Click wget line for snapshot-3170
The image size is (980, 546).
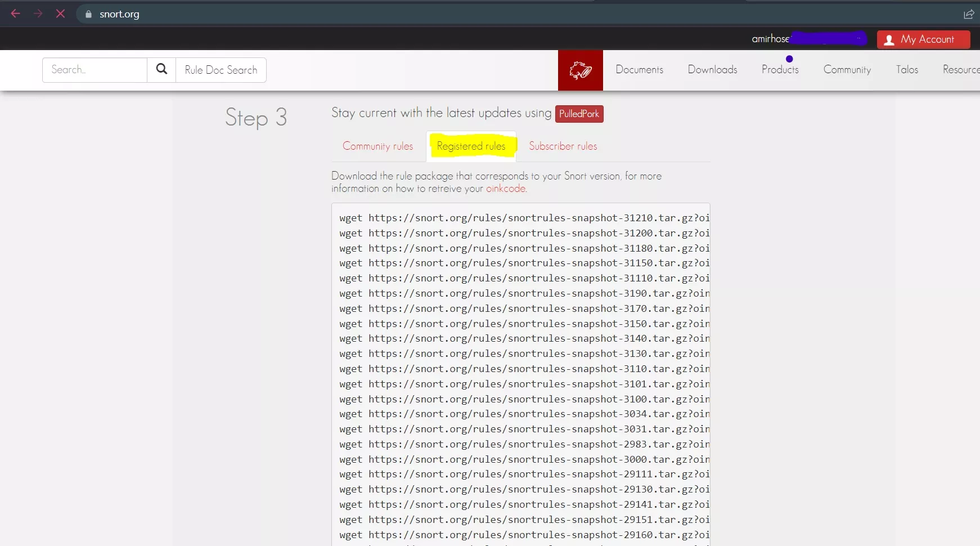tap(524, 308)
